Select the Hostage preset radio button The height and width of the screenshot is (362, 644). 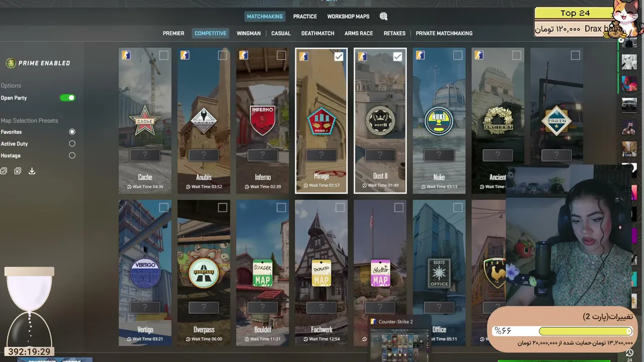pyautogui.click(x=72, y=156)
